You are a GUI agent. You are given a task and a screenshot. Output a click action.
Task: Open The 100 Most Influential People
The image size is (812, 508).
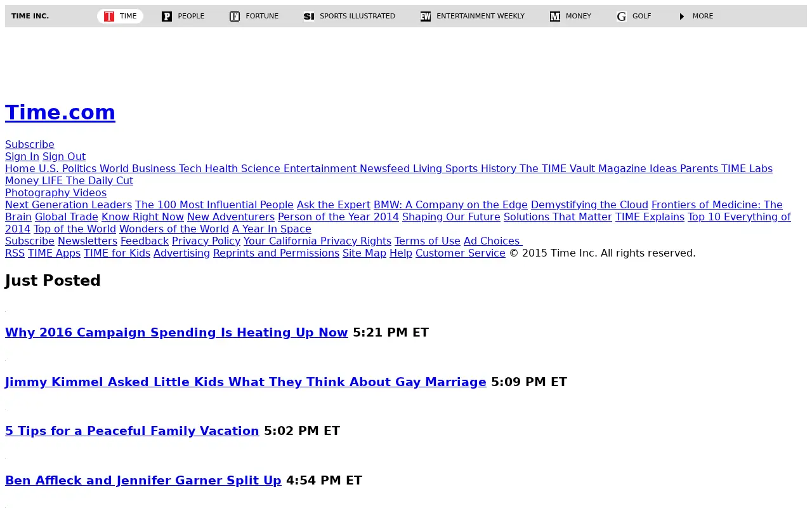[x=214, y=205]
